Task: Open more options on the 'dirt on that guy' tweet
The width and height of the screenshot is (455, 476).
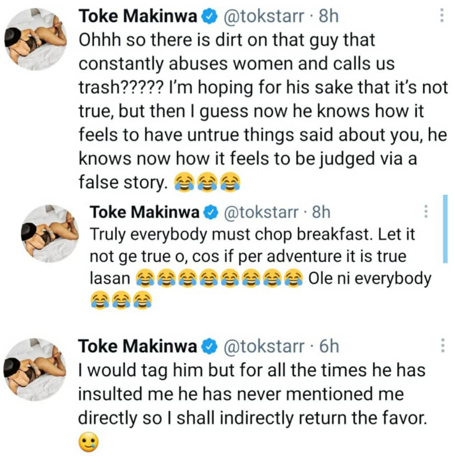Action: pos(442,17)
